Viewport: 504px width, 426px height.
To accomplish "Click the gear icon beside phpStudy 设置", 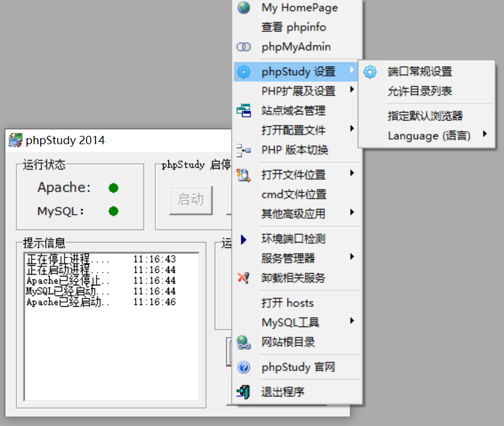I will coord(244,71).
